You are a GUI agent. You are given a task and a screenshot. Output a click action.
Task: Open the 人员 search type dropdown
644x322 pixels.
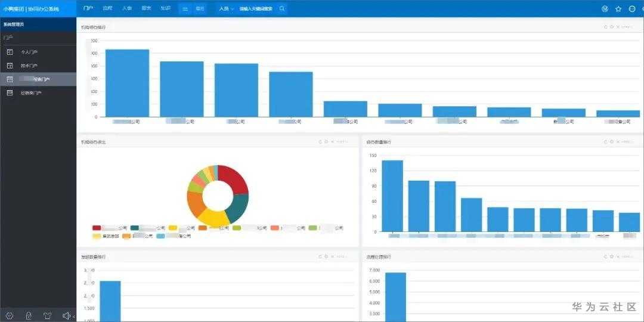pyautogui.click(x=226, y=8)
